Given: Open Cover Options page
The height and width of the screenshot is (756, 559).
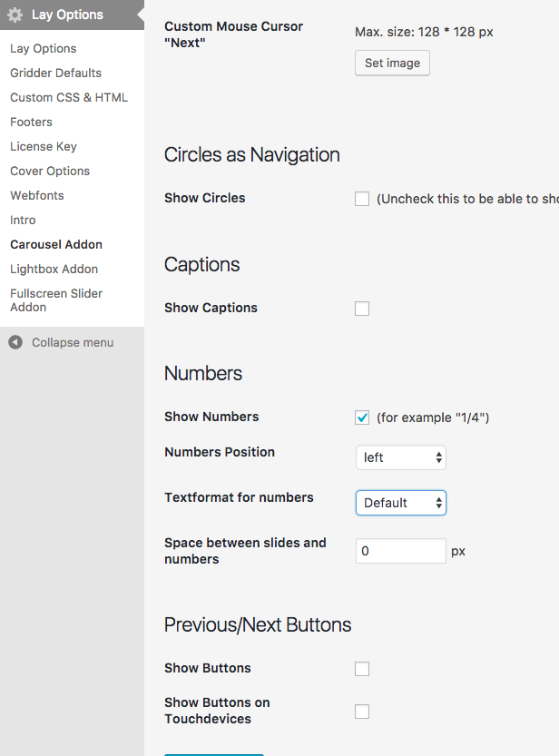Looking at the screenshot, I should coord(50,171).
